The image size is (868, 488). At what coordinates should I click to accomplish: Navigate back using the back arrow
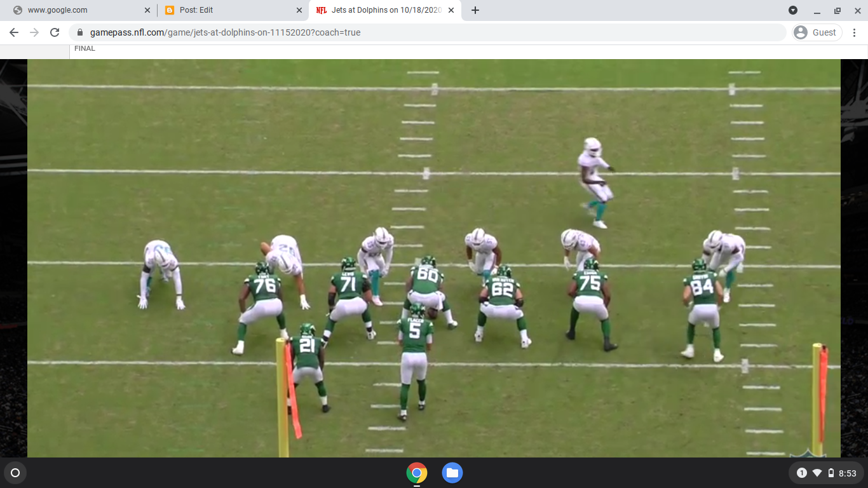click(x=13, y=32)
